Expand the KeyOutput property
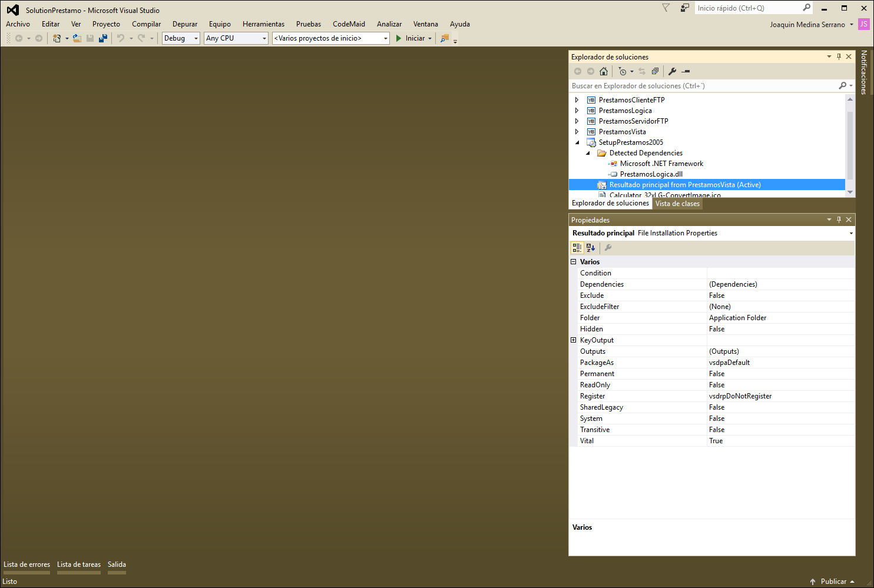This screenshot has width=874, height=588. coord(574,340)
